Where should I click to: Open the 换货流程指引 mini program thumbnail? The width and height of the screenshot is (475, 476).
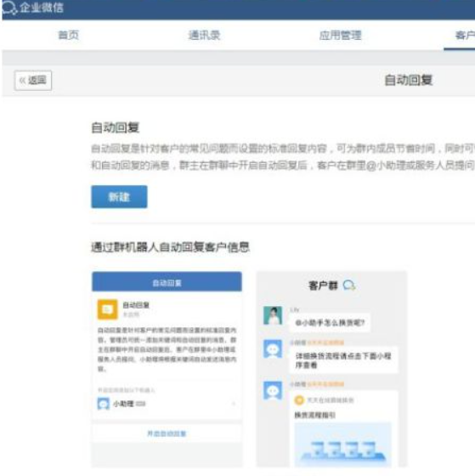coord(342,444)
